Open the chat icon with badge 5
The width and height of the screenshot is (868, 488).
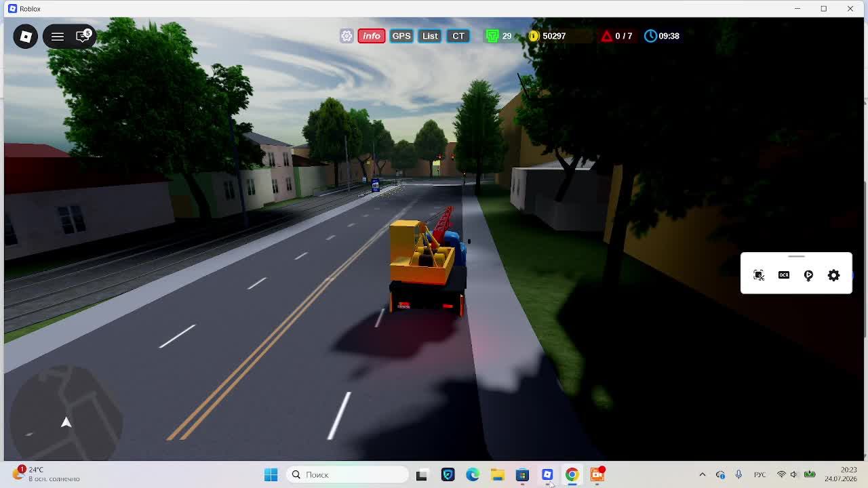83,36
